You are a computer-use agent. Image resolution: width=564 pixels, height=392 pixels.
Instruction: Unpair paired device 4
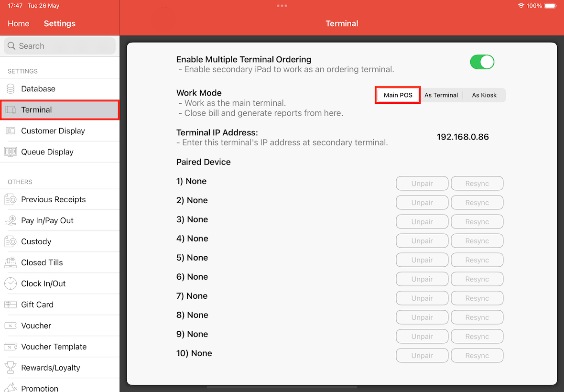pyautogui.click(x=422, y=240)
